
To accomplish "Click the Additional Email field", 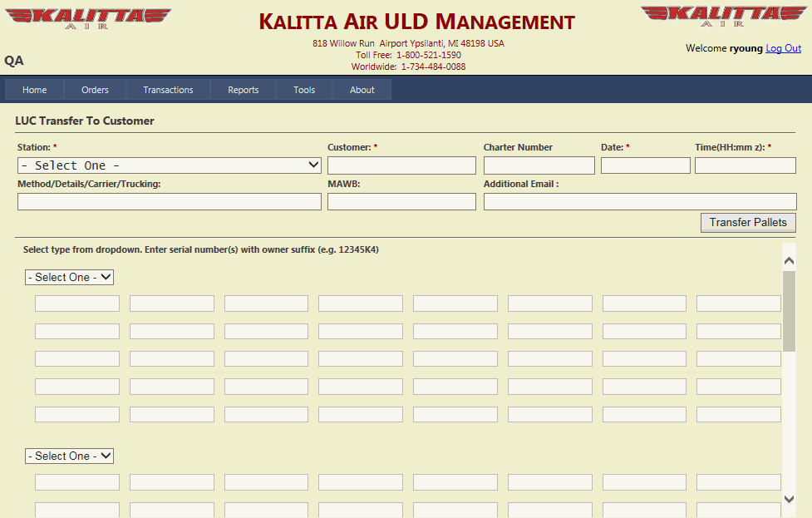I will click(x=639, y=201).
